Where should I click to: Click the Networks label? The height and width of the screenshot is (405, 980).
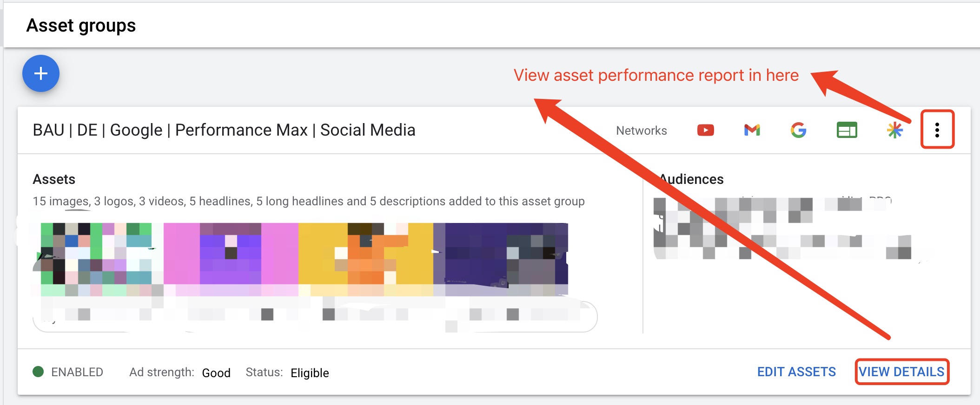642,131
